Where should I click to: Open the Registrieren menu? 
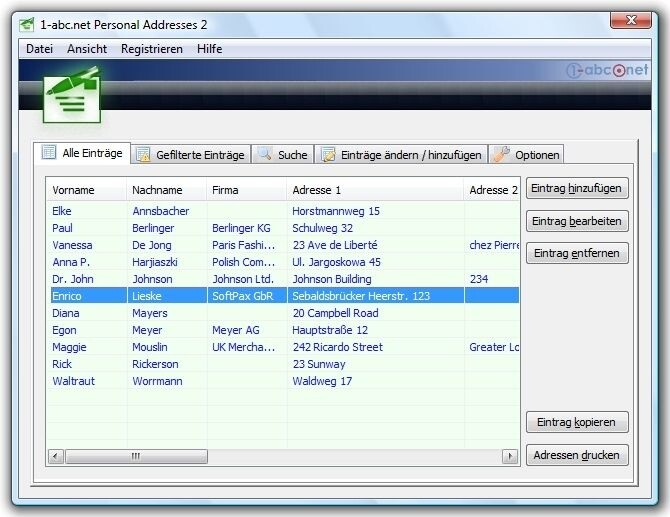(x=152, y=49)
